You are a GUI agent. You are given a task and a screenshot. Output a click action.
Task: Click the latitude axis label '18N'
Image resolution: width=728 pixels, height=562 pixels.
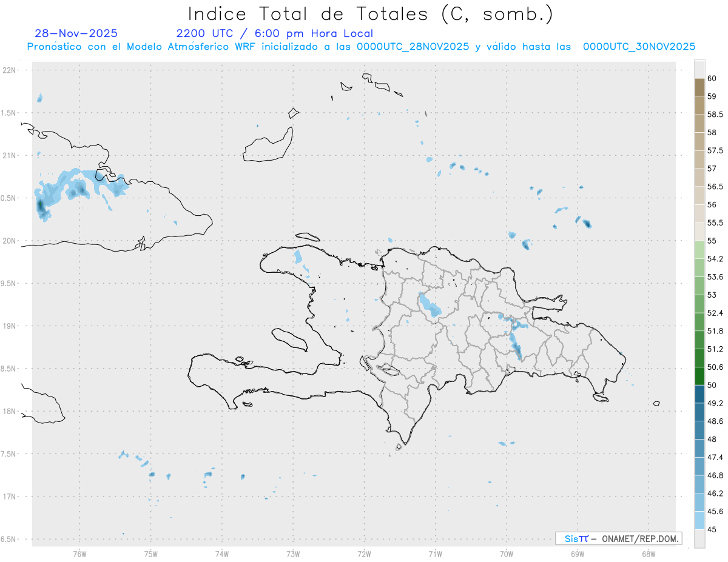tap(9, 412)
